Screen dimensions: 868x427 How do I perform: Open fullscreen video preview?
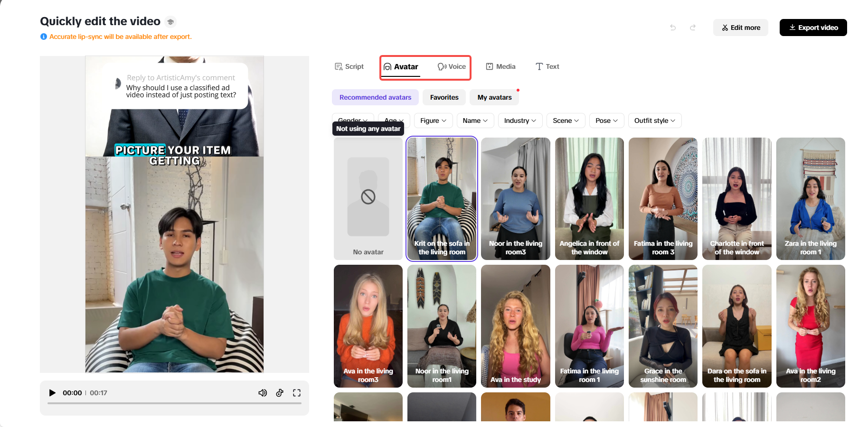(297, 393)
